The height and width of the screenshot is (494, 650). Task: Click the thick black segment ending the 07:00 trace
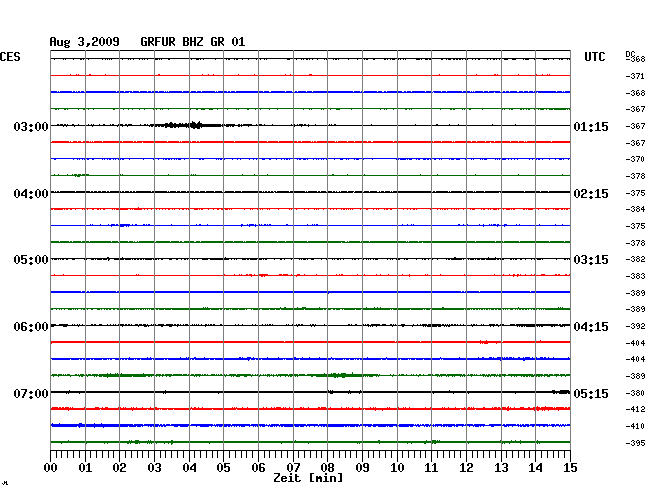pyautogui.click(x=561, y=392)
